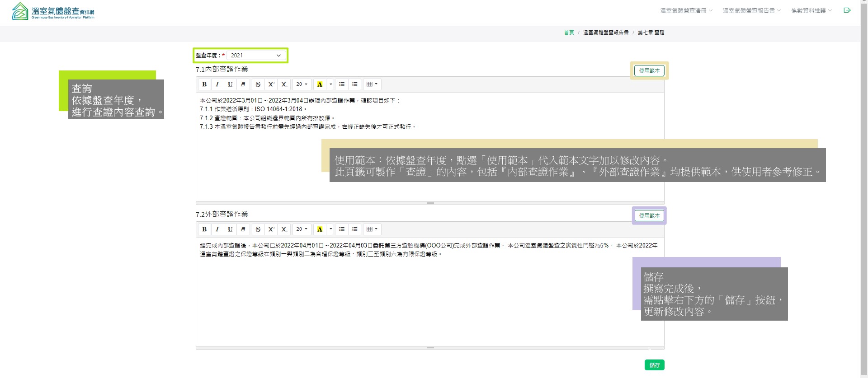The height and width of the screenshot is (378, 868).
Task: Insert unordered bullet list in 7.1 editor
Action: point(342,84)
